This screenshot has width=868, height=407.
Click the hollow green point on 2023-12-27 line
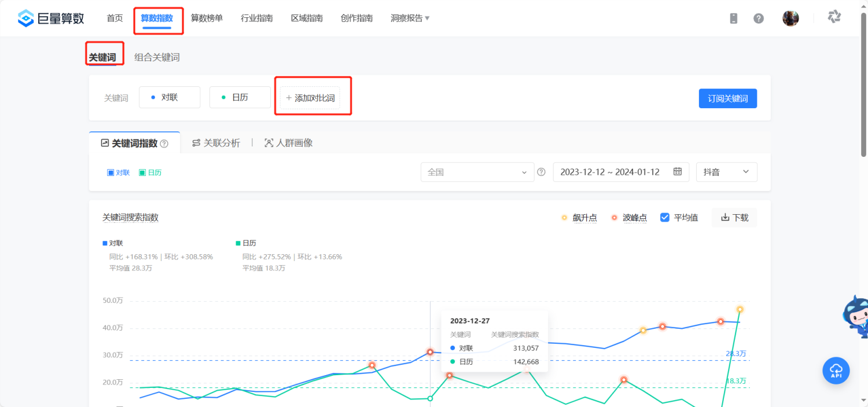tap(430, 398)
